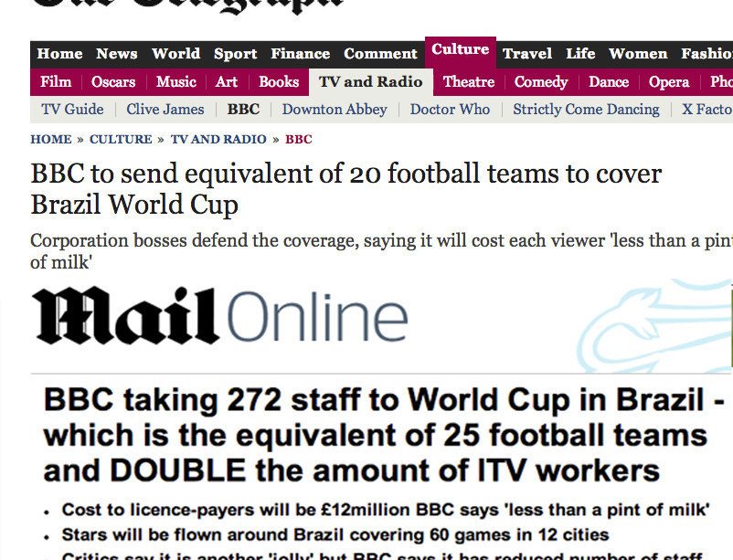Click HOME breadcrumb link
Image resolution: width=733 pixels, height=560 pixels.
point(51,139)
